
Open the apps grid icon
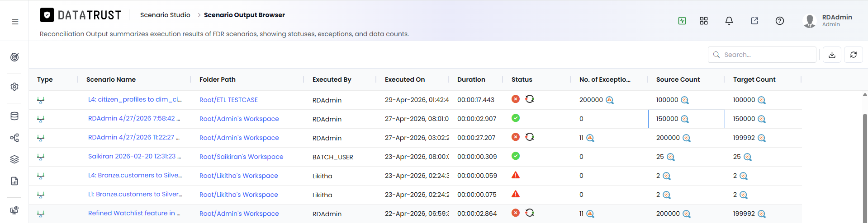(704, 21)
